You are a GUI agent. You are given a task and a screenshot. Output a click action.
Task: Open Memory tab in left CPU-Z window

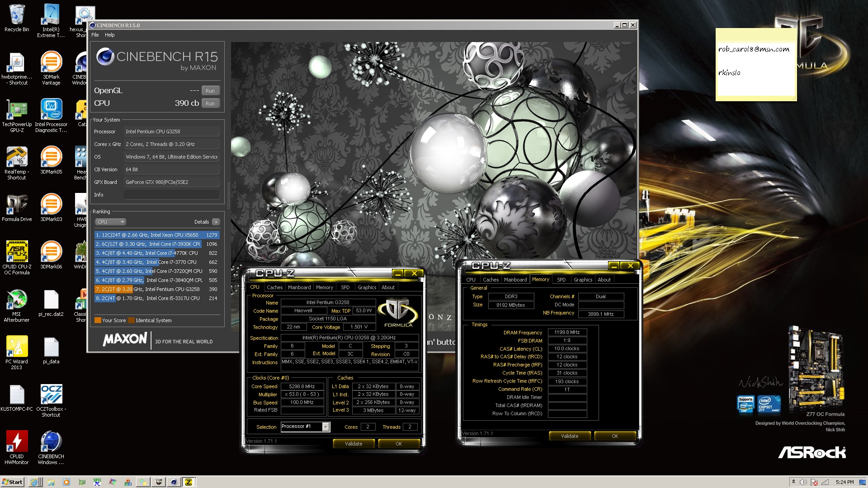(x=325, y=287)
